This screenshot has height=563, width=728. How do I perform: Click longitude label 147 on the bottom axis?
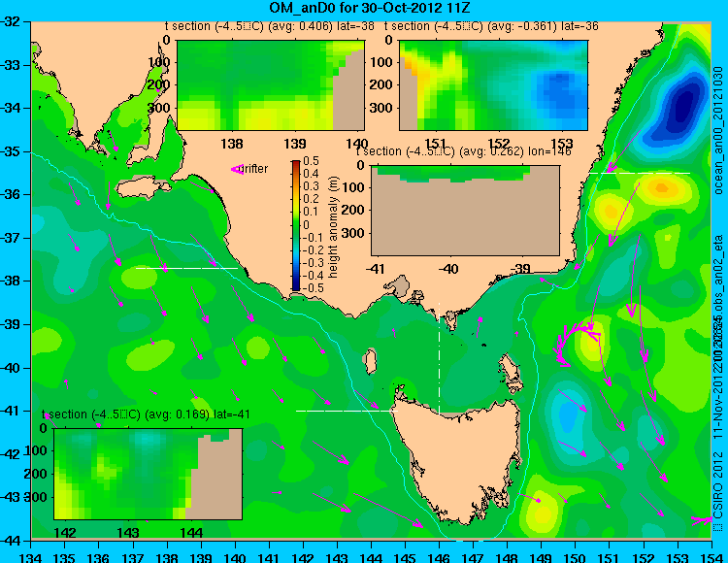pyautogui.click(x=473, y=557)
